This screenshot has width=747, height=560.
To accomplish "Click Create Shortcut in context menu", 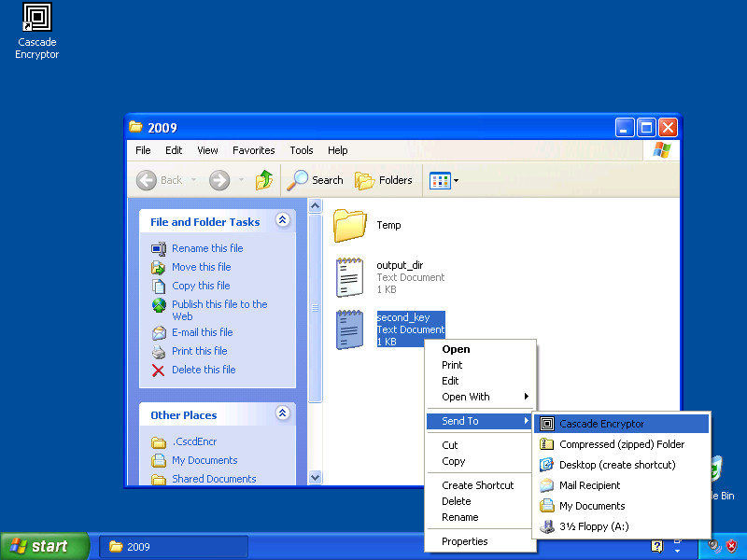I will click(480, 485).
